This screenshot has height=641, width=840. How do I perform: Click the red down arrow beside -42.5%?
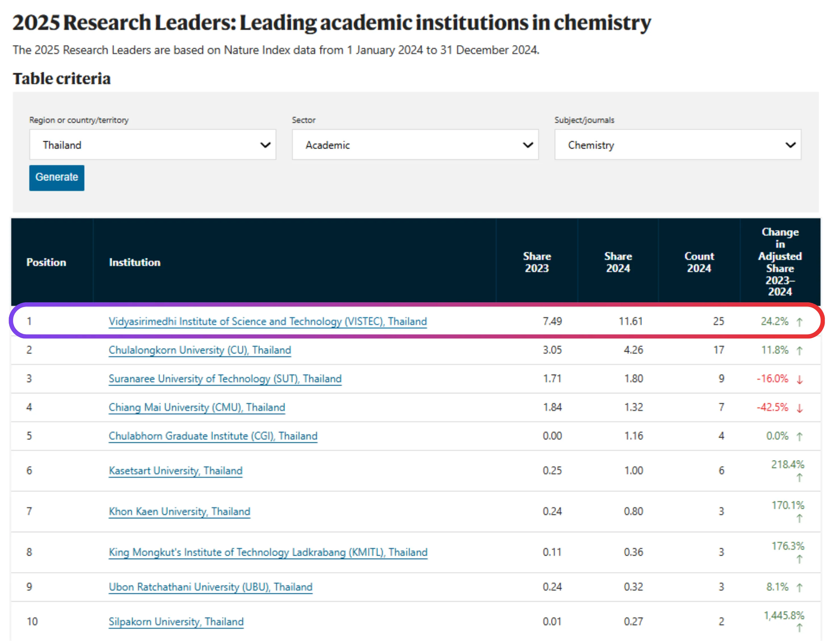point(799,408)
